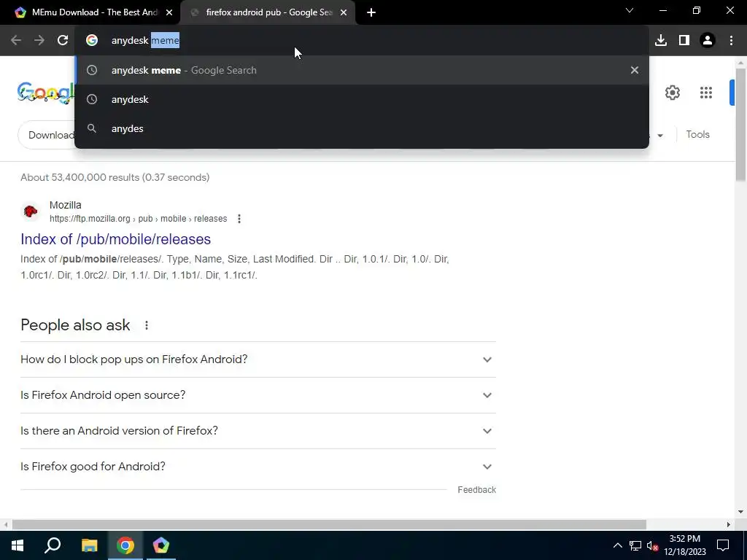747x560 pixels.
Task: Expand 'How do I block pop ups' question
Action: point(258,359)
